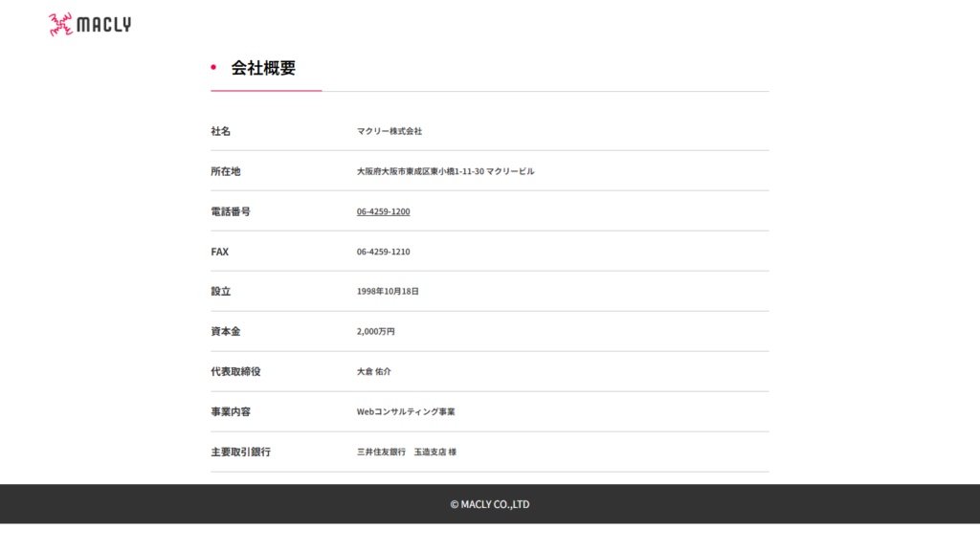
Task: Click the bank name 三井住友銀行
Action: (381, 452)
